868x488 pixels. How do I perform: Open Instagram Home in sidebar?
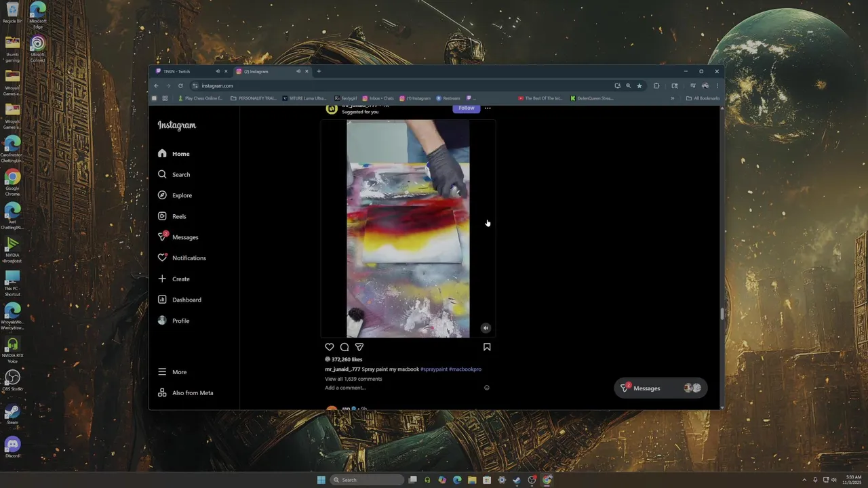tap(174, 154)
